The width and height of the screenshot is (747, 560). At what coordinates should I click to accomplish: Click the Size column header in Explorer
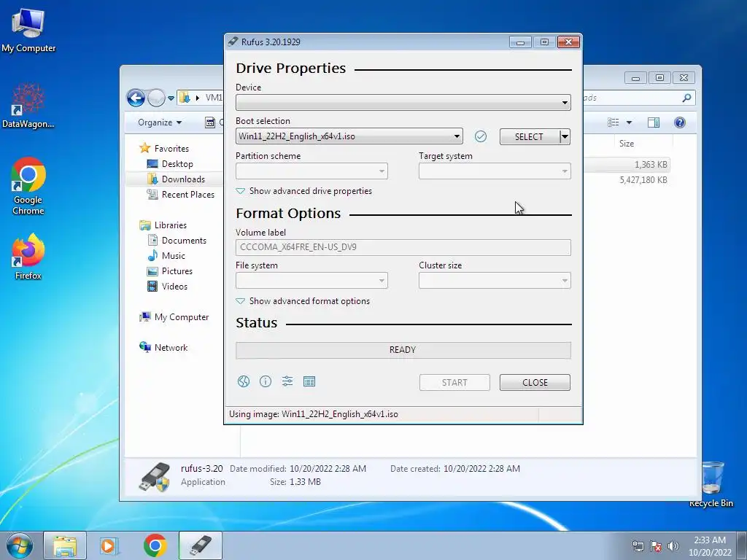pyautogui.click(x=627, y=144)
